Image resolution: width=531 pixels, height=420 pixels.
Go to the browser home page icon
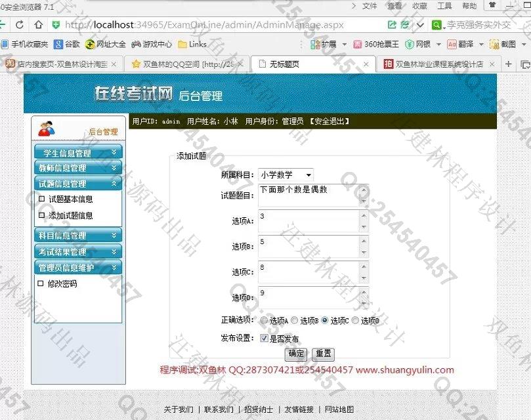click(39, 25)
